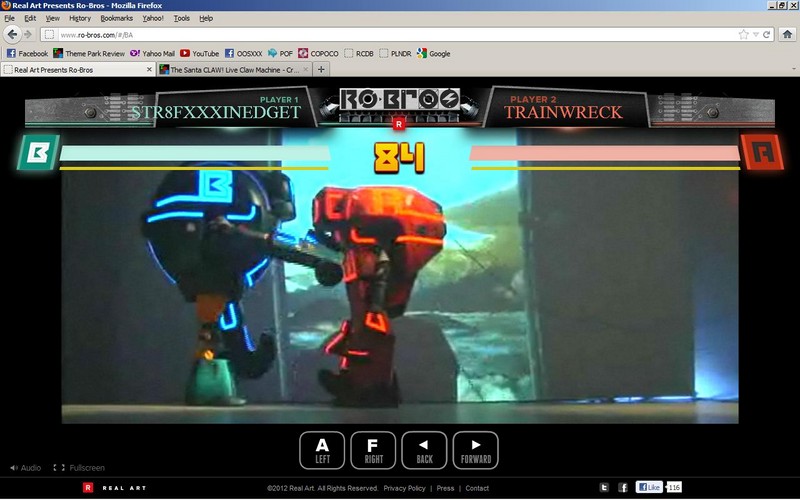
Task: Click the browser forward arrow
Action: click(28, 35)
